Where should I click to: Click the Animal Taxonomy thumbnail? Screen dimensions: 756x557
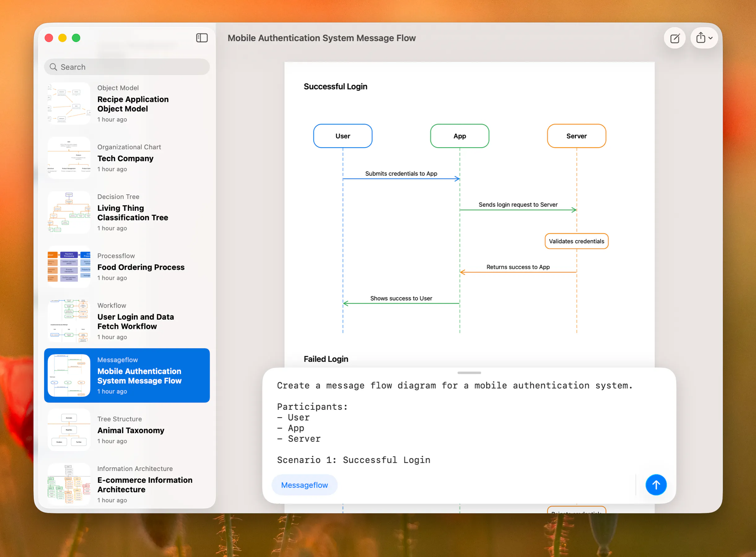[69, 430]
